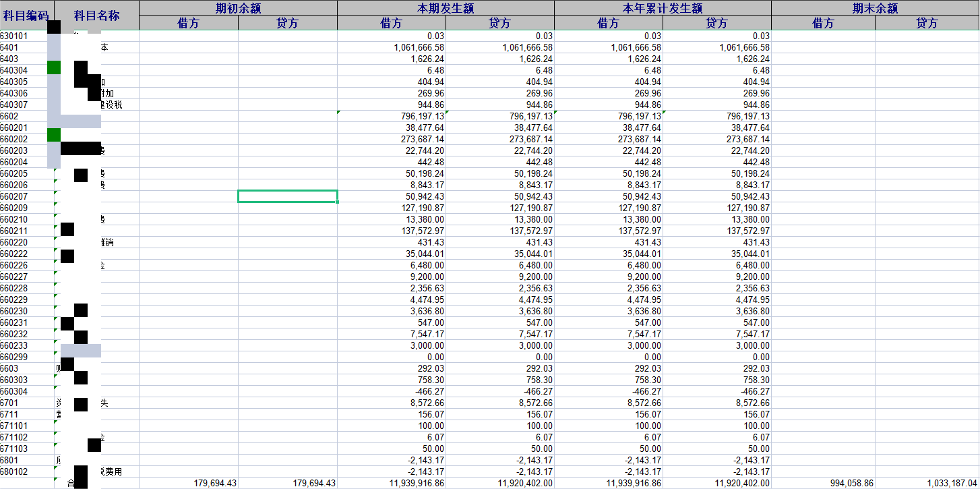980x489 pixels.
Task: Select 50,942.43 in 本期发生额 贷方 column
Action: click(x=532, y=196)
